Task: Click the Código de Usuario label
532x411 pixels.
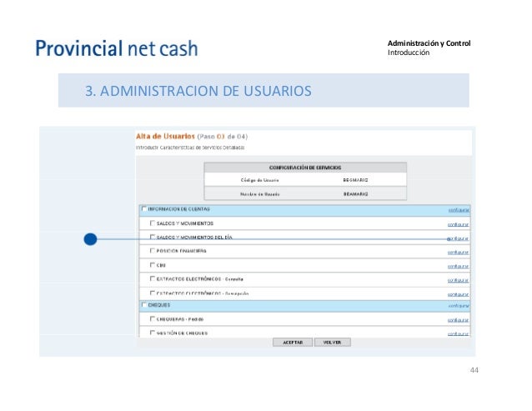Action: coord(259,180)
